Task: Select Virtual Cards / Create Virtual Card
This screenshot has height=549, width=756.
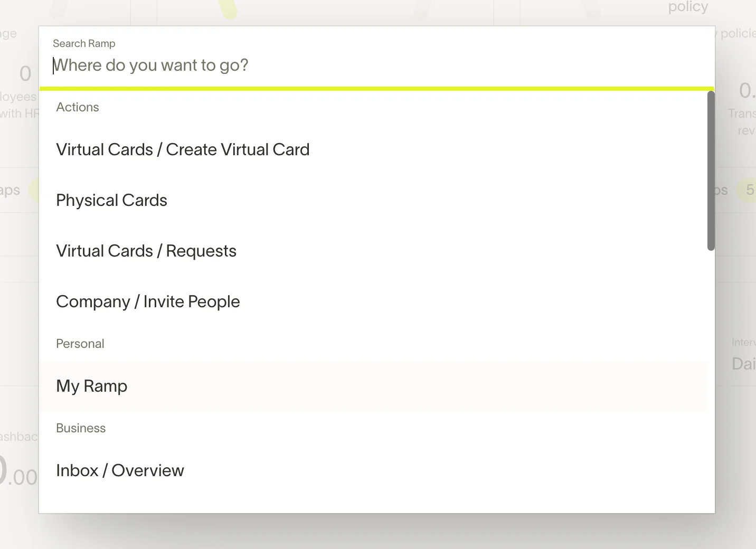Action: [x=183, y=150]
